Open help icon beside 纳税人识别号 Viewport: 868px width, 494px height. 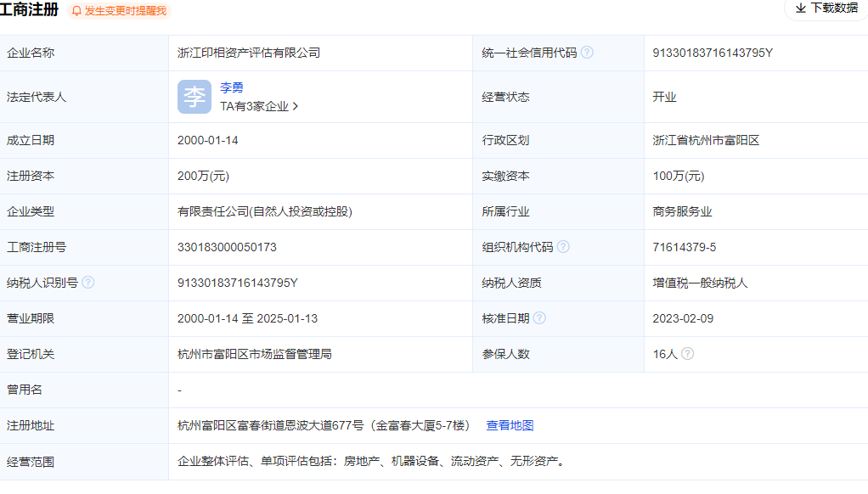pos(88,282)
